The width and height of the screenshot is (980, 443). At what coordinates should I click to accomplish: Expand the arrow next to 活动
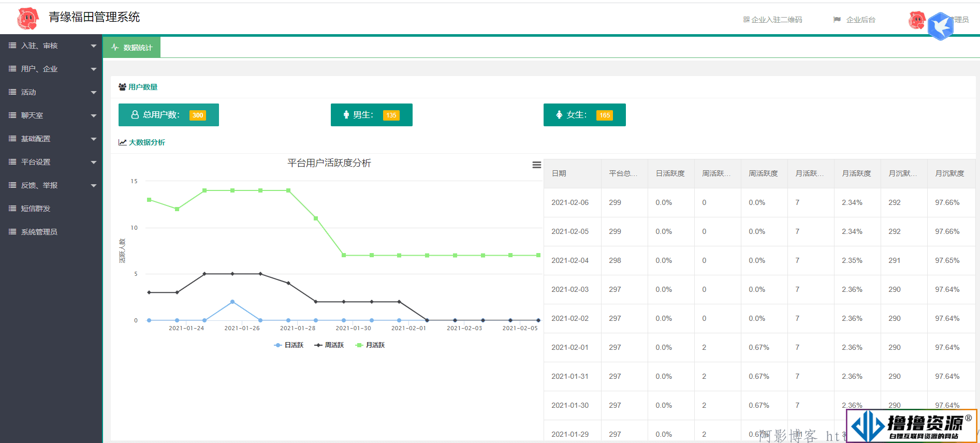point(94,93)
